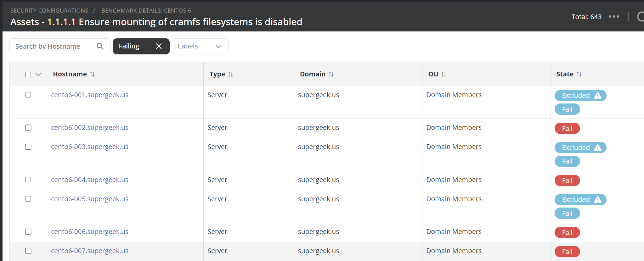Click red Fail badge for cento6-006
644x261 pixels.
click(x=567, y=232)
